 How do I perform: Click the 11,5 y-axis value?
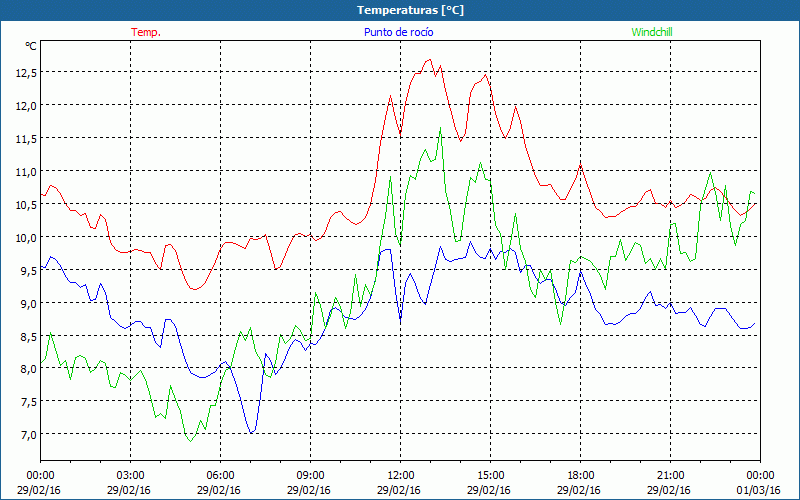click(x=26, y=139)
